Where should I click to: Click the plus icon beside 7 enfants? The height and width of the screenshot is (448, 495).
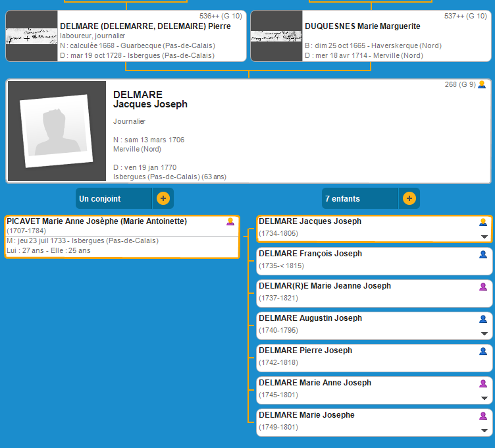[409, 198]
